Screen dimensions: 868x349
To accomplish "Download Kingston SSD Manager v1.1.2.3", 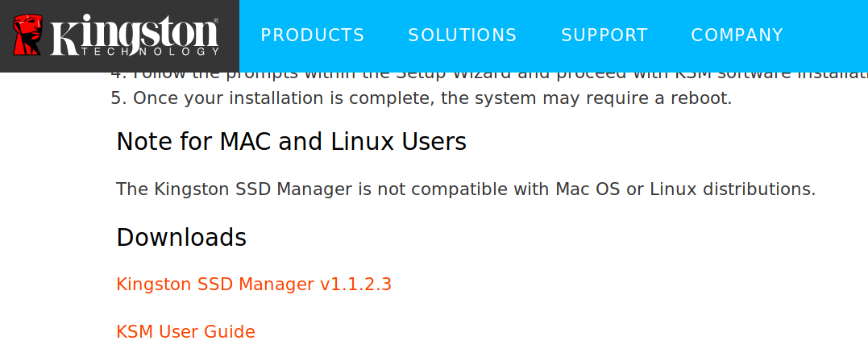I will [254, 285].
